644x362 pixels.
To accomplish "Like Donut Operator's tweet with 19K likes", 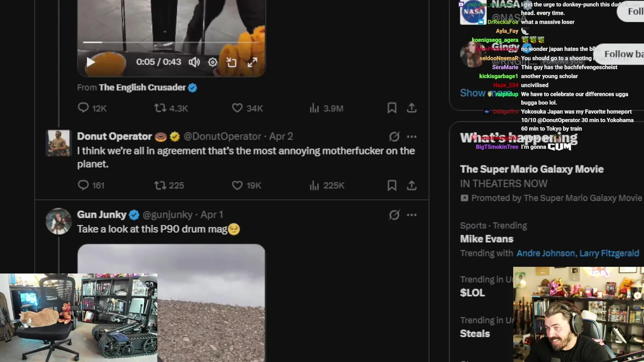I will tap(247, 186).
